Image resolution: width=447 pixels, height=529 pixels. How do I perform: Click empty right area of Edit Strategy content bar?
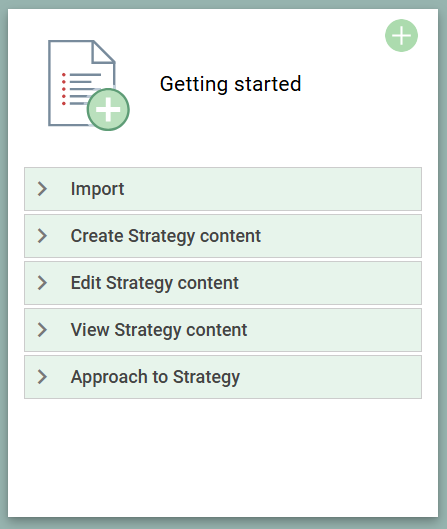[x=331, y=283]
